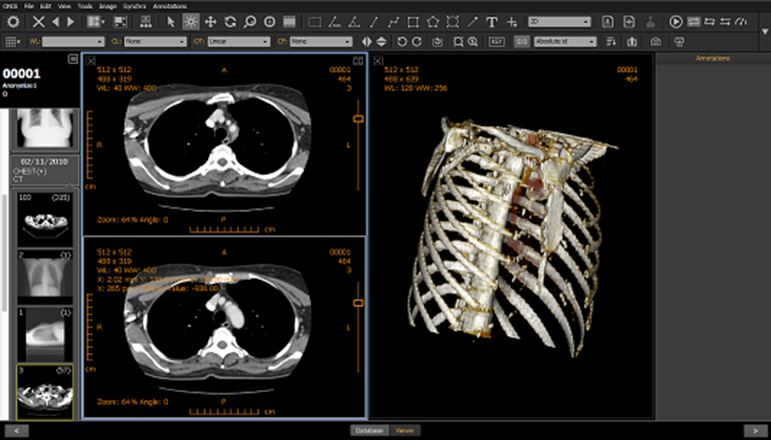771x440 pixels.
Task: Select the circular target tool
Action: coord(269,22)
